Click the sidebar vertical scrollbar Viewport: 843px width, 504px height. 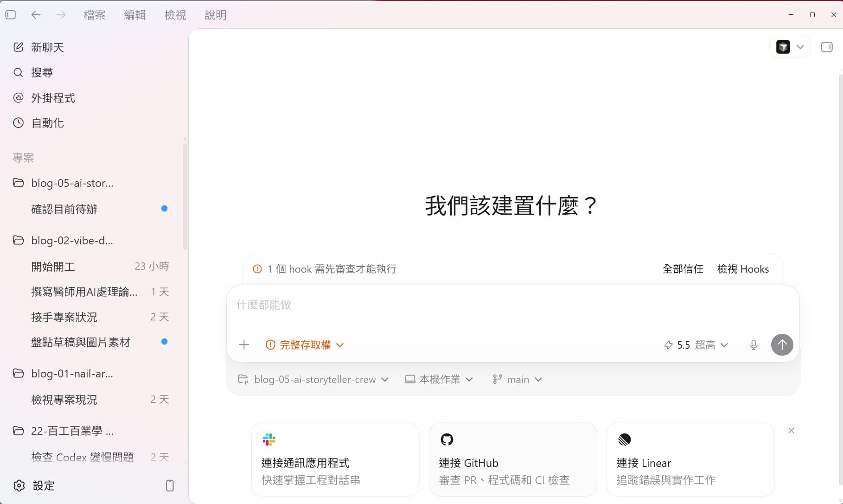coord(185,197)
